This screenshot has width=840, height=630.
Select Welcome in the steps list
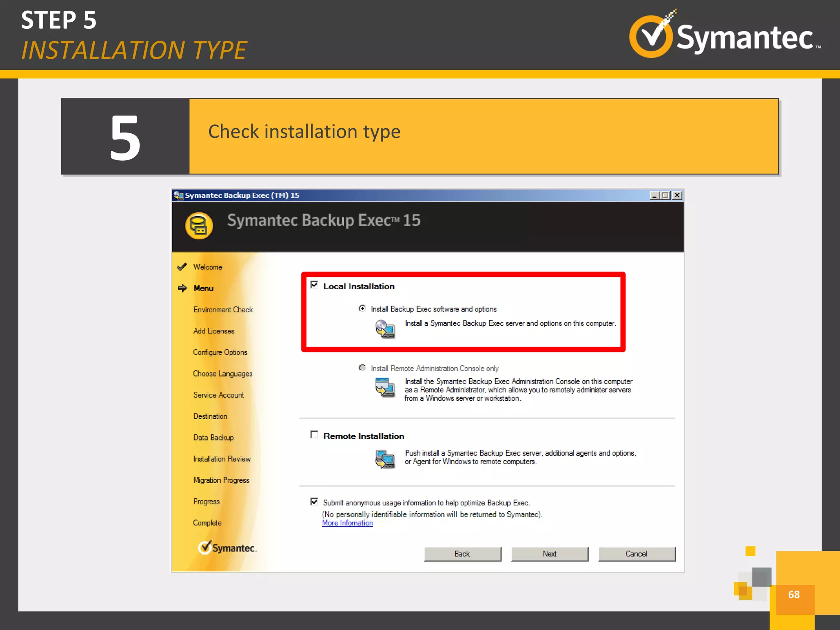coord(208,267)
